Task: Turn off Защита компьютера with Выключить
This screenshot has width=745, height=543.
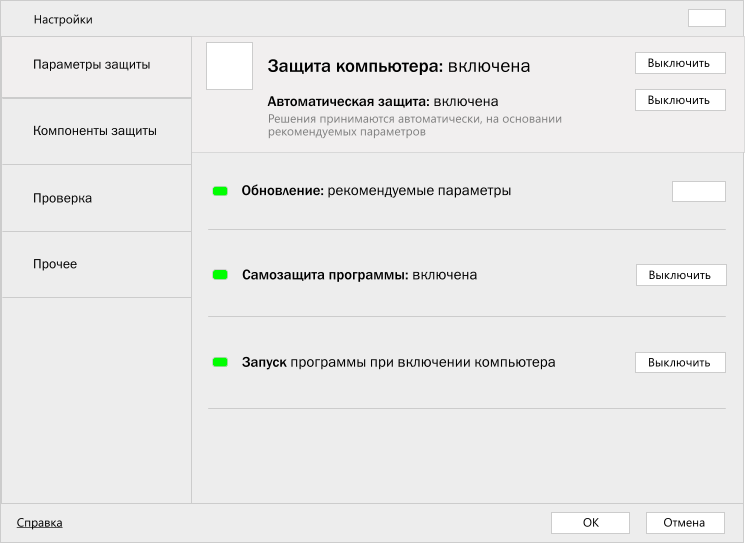Action: tap(680, 63)
